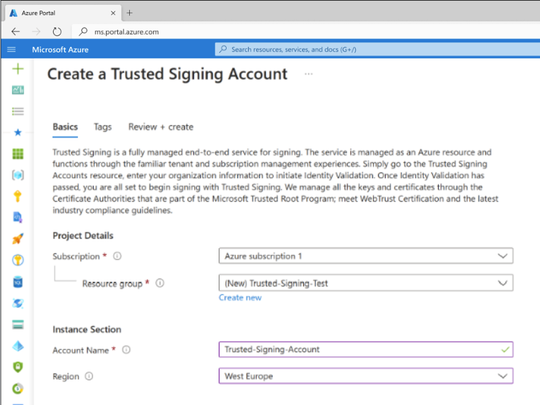Switch to the Tags tab
Viewport: 540px width, 405px height.
(103, 127)
